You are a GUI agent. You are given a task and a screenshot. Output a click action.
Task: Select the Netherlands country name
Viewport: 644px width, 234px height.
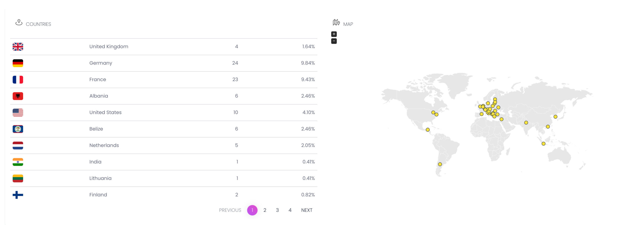tap(104, 145)
